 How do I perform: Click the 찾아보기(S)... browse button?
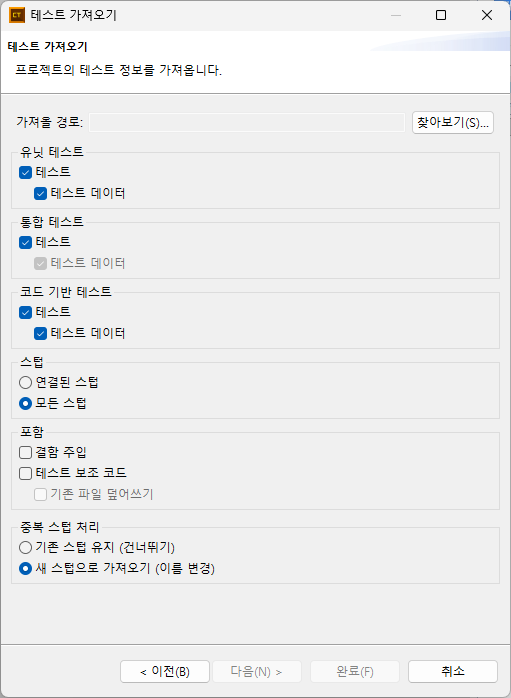point(453,122)
